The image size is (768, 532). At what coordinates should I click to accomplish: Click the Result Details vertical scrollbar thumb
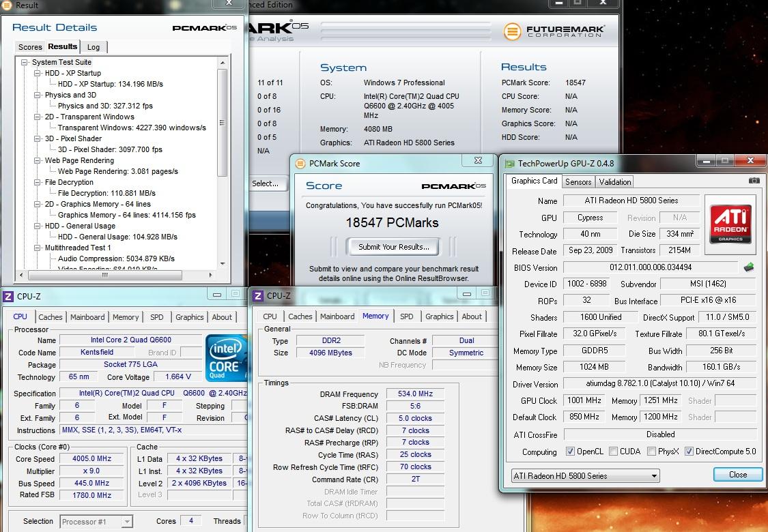[222, 122]
